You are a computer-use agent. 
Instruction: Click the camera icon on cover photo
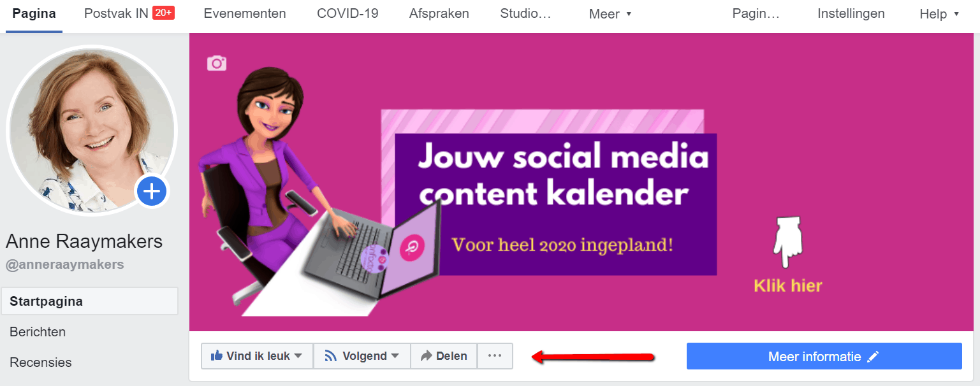217,63
